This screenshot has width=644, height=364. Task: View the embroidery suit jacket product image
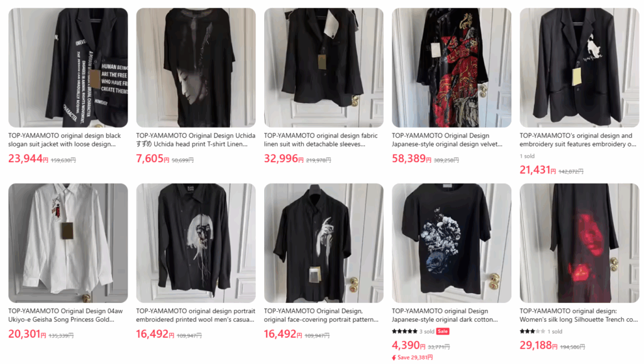[x=579, y=68]
